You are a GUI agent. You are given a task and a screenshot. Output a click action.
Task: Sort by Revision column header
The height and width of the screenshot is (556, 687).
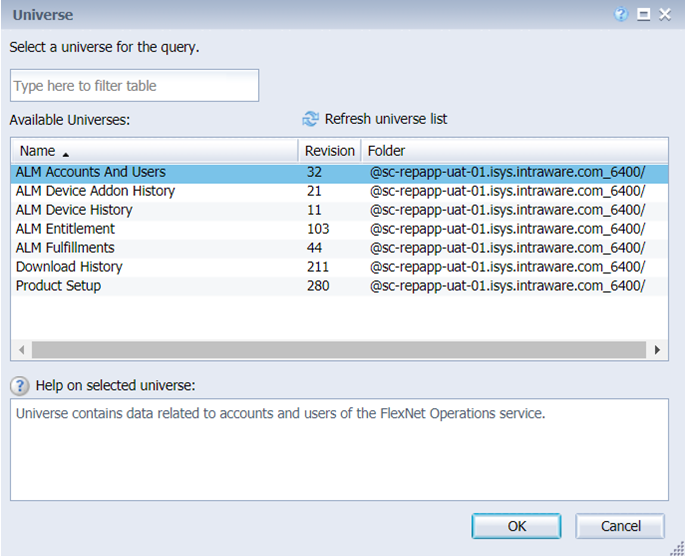pos(329,151)
